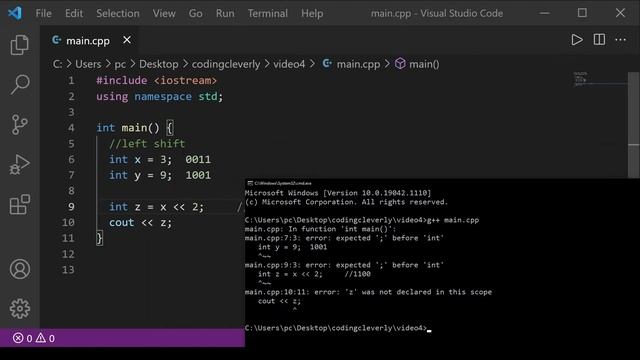The image size is (640, 360).
Task: Click the Desktop breadcrumb segment
Action: pos(159,64)
